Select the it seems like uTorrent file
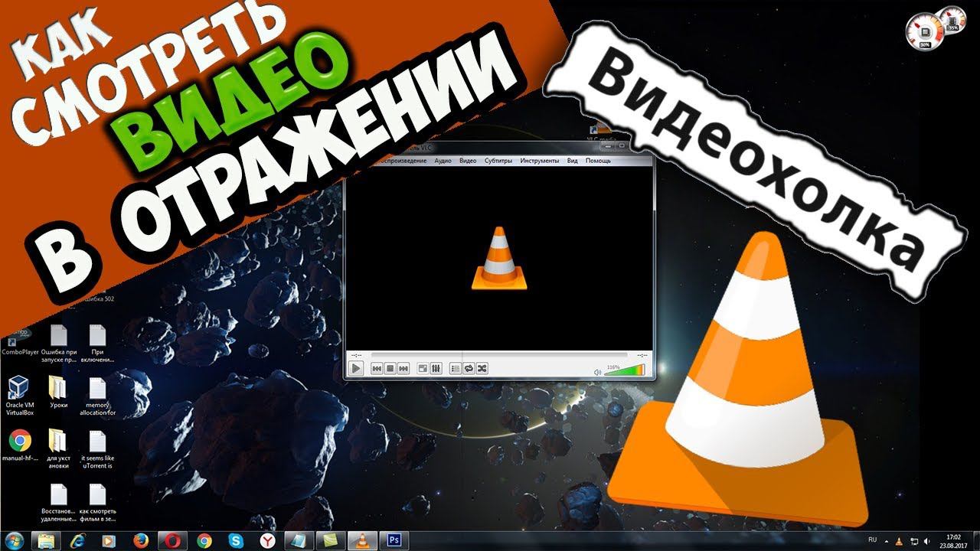The width and height of the screenshot is (980, 551). pyautogui.click(x=97, y=450)
